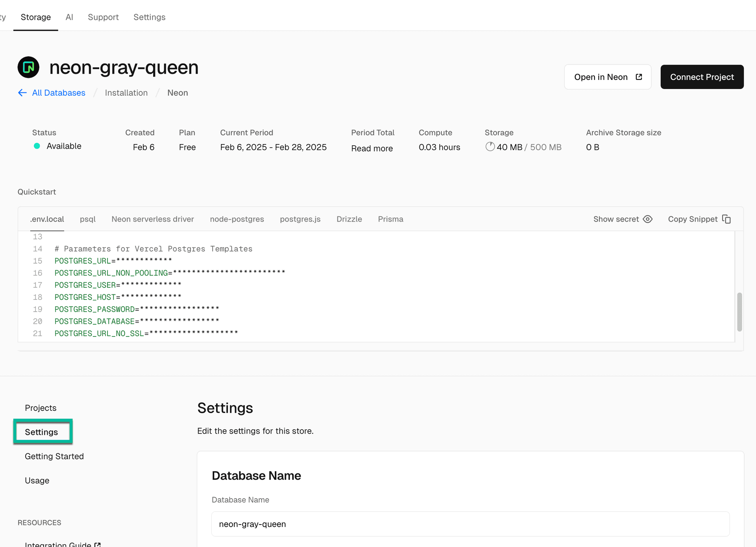Click the eye icon to show secret
This screenshot has width=756, height=547.
point(648,219)
